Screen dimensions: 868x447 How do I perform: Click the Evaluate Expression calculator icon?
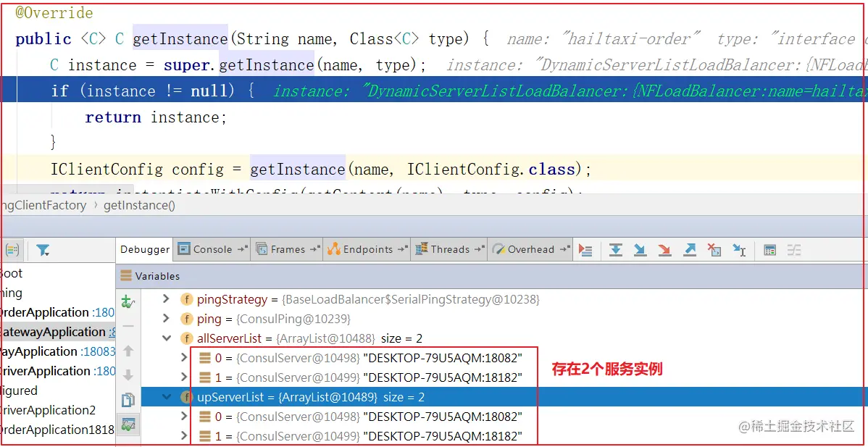coord(769,250)
